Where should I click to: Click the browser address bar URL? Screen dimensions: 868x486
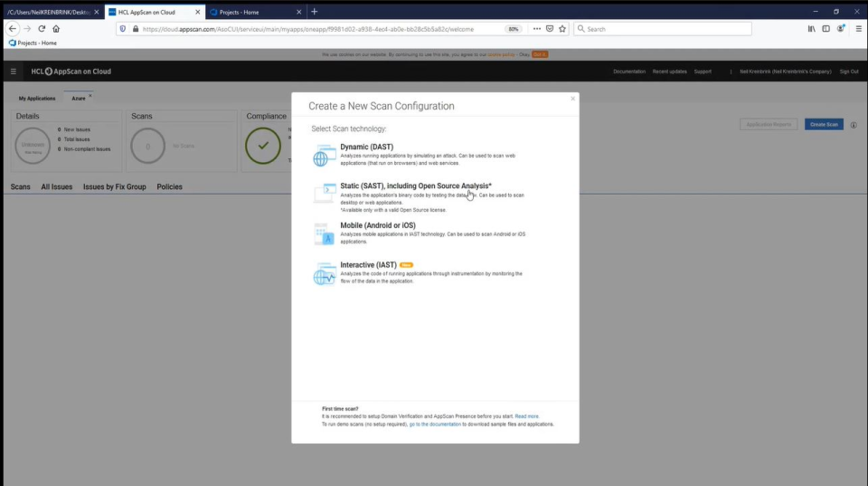pos(307,29)
